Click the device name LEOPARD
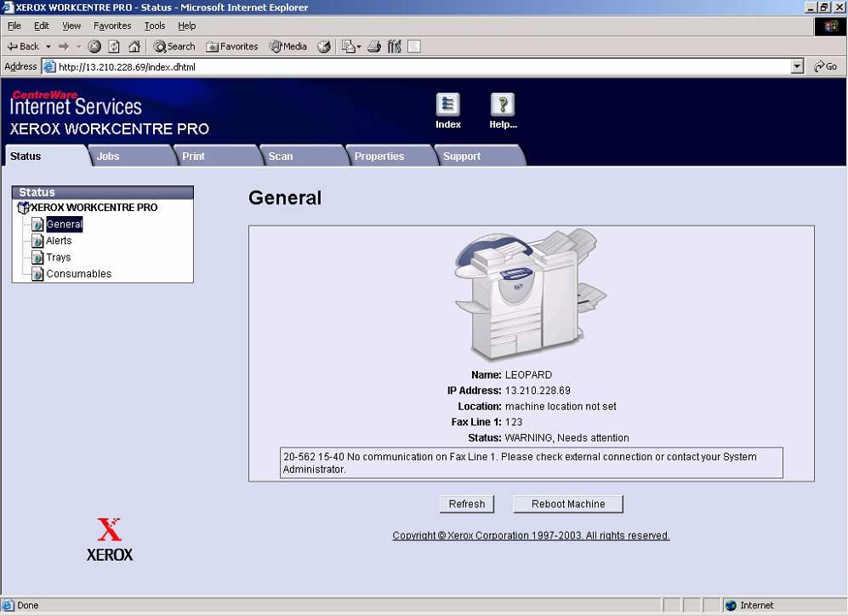 point(528,375)
